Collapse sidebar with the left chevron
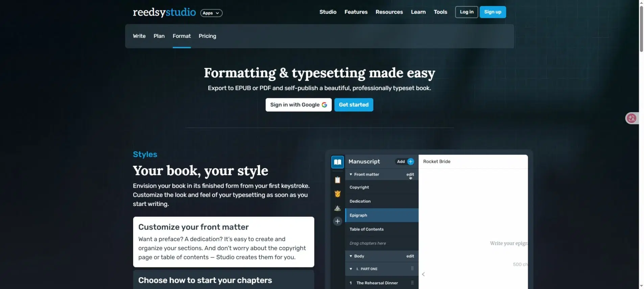644x289 pixels. click(x=423, y=274)
